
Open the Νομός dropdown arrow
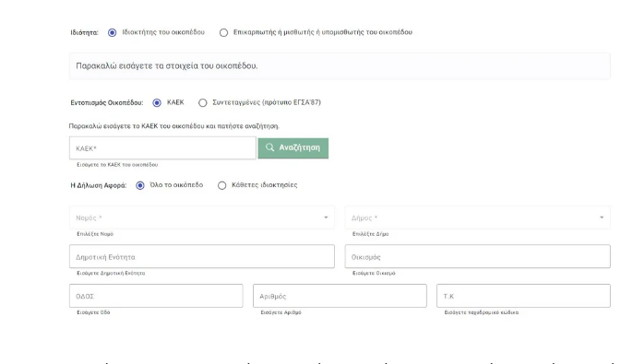pyautogui.click(x=326, y=217)
